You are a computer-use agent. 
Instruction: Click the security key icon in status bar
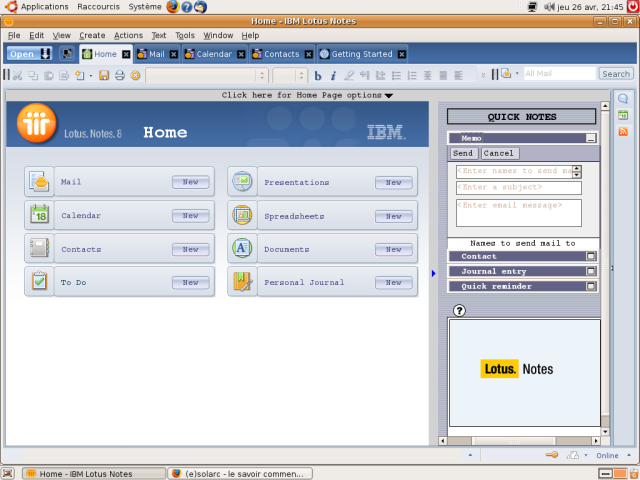[552, 455]
